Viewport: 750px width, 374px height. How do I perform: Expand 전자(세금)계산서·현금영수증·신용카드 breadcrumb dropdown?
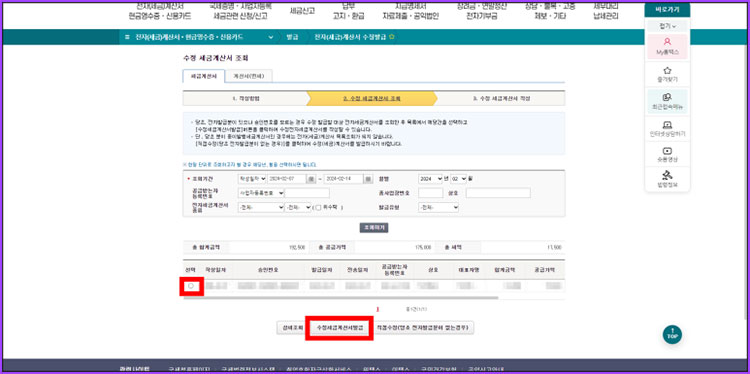[271, 37]
